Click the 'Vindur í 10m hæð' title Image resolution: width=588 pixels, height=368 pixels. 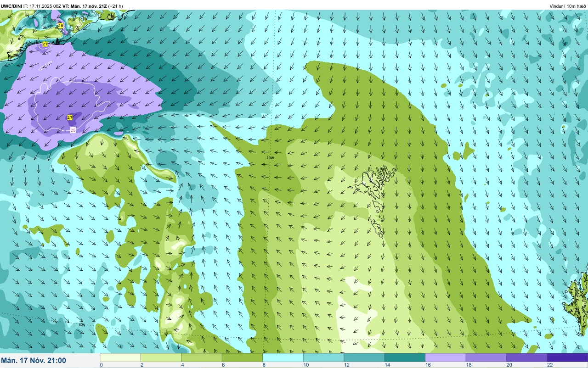[568, 6]
